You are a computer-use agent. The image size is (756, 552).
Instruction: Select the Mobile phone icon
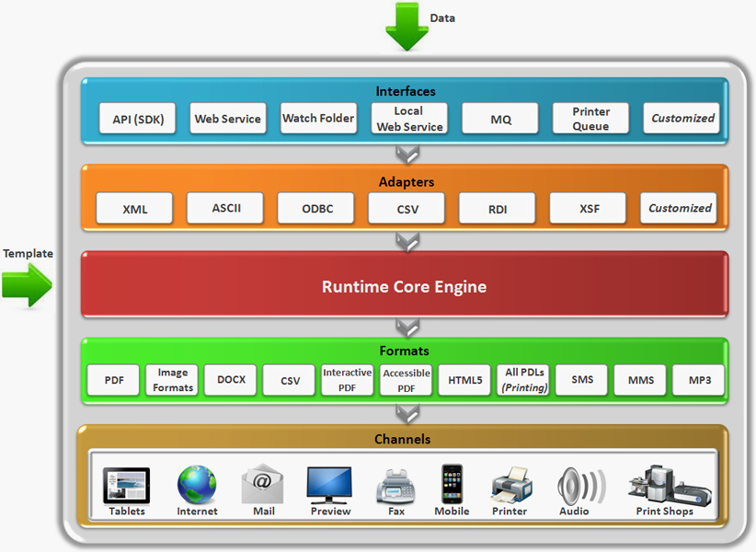pyautogui.click(x=452, y=484)
